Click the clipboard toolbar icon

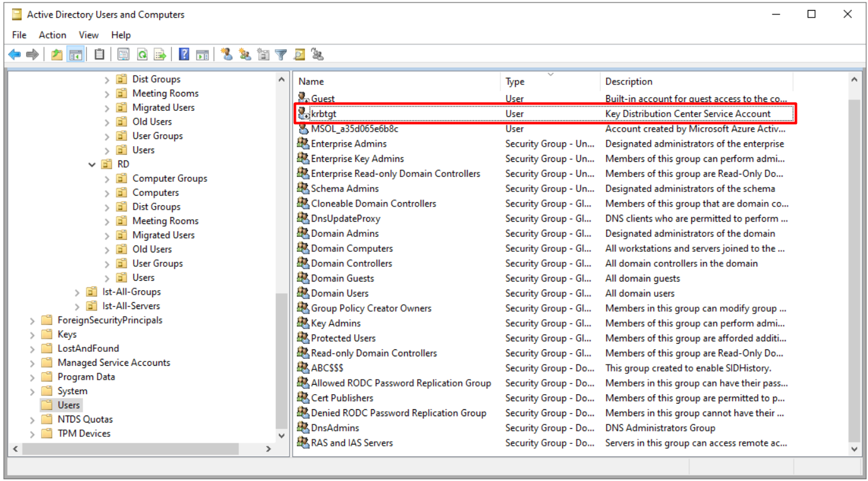(99, 55)
